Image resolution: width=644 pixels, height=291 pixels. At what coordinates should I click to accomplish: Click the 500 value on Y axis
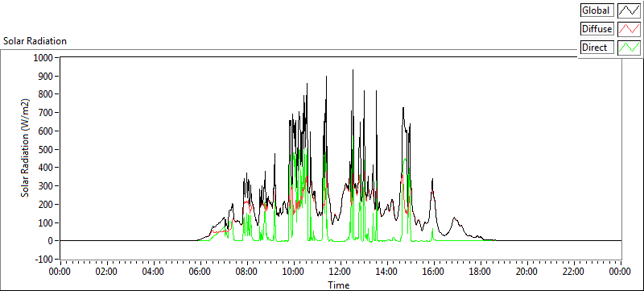(46, 150)
